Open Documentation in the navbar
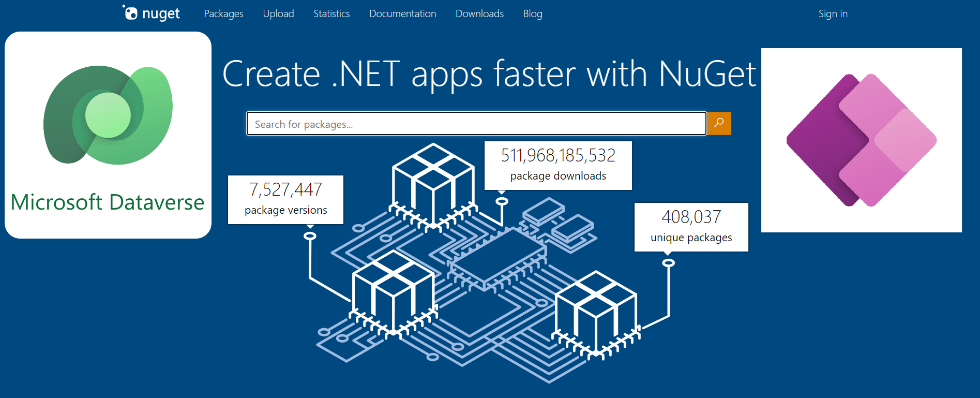The width and height of the screenshot is (980, 398). pyautogui.click(x=402, y=14)
